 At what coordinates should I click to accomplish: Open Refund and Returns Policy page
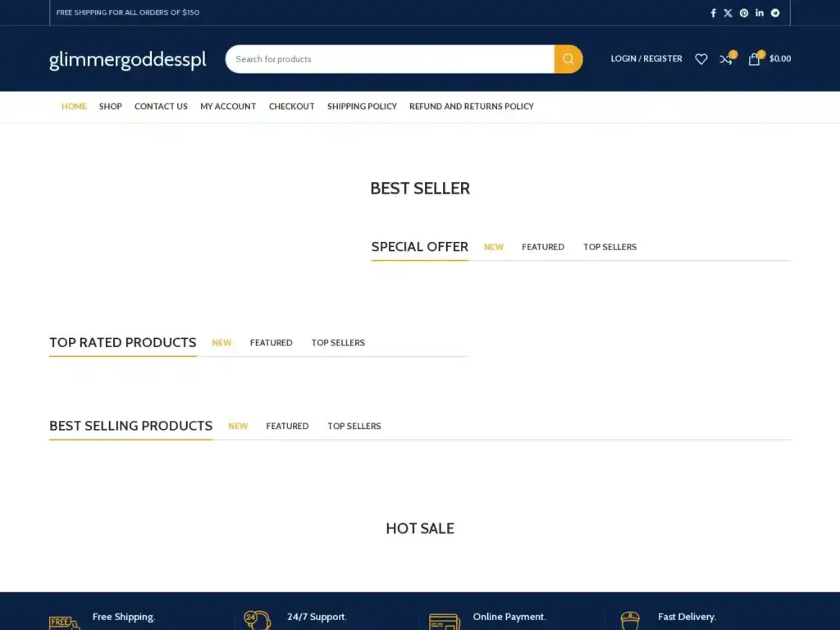[x=472, y=107]
